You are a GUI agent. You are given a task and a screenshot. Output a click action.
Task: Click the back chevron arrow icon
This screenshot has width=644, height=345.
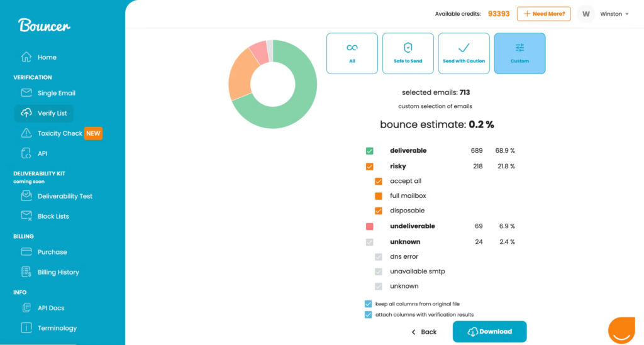click(x=414, y=332)
